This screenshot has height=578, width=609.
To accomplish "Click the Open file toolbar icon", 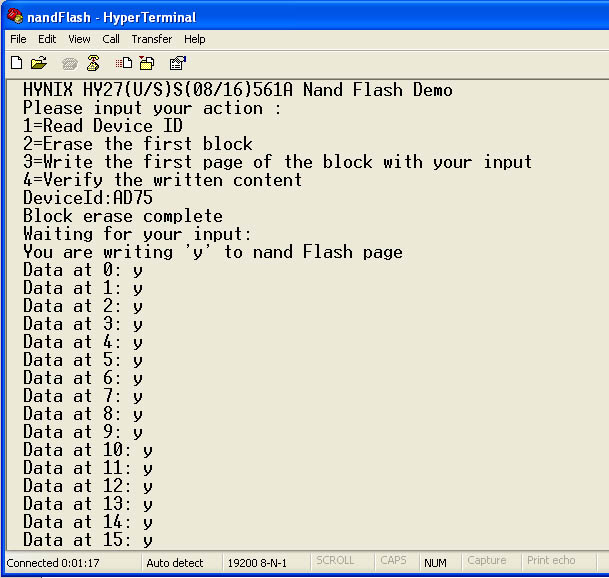I will point(39,63).
